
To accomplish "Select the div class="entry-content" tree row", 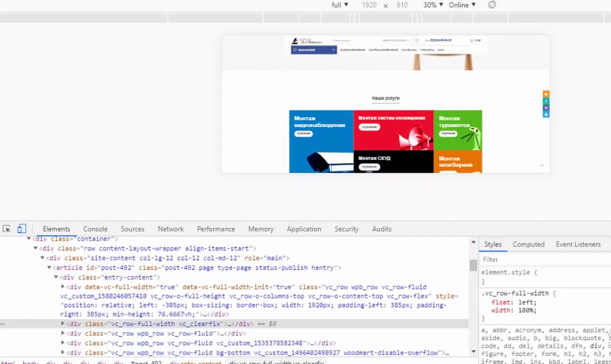I will (234, 277).
